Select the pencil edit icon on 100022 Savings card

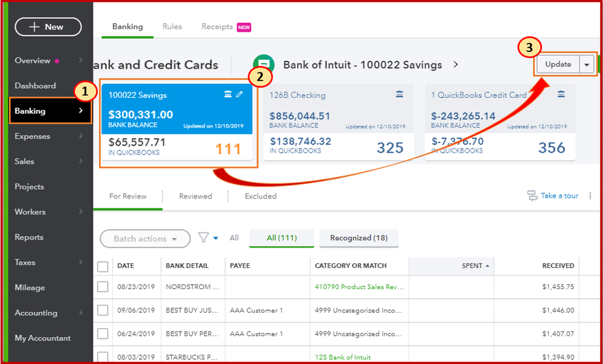(x=239, y=95)
